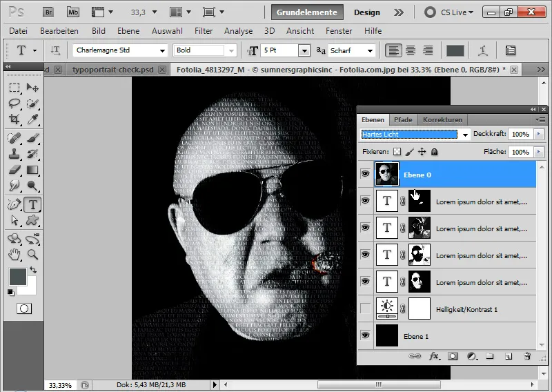This screenshot has width=552, height=392.
Task: Open the Fläche slider arrow
Action: [x=538, y=152]
